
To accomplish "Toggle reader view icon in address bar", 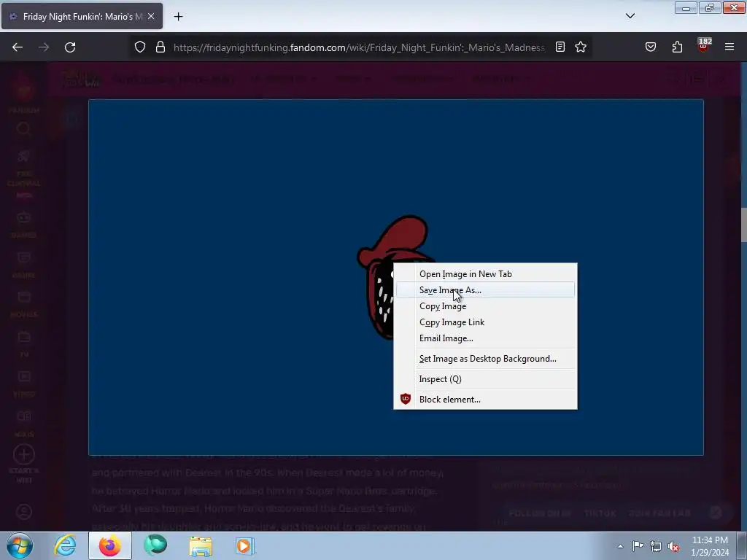I will point(560,47).
